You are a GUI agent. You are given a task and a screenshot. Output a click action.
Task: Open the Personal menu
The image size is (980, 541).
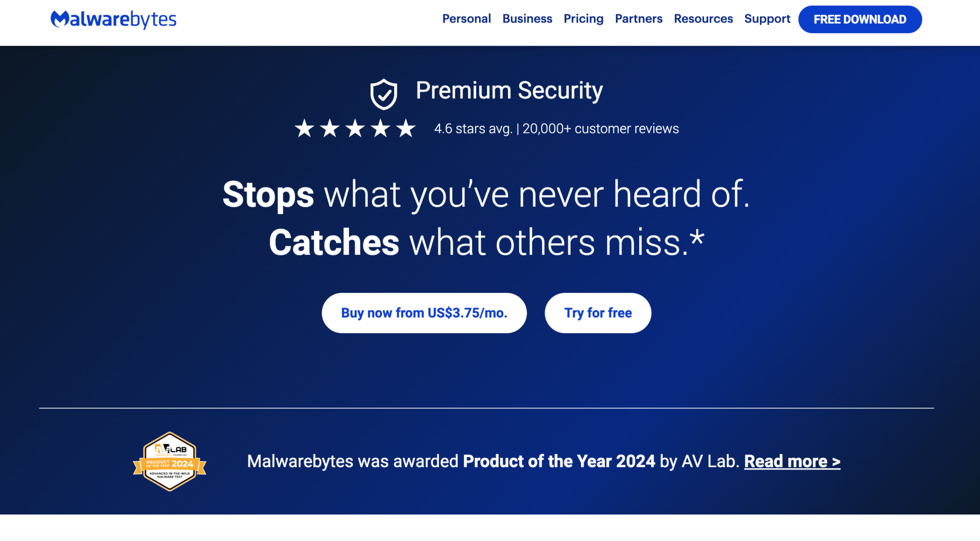point(466,19)
